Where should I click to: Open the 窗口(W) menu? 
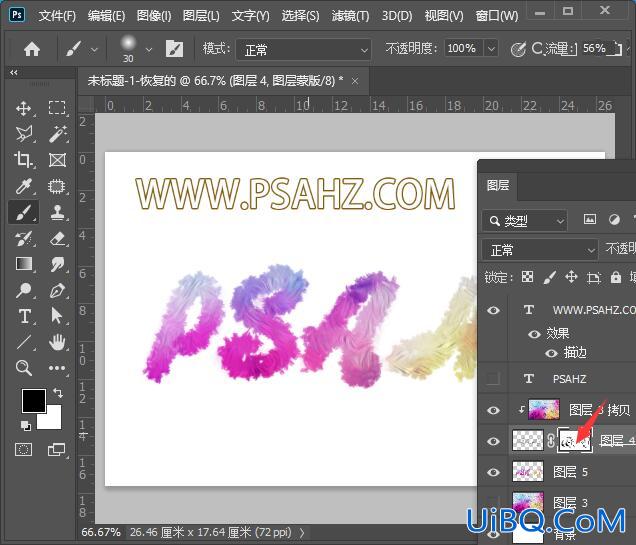pos(496,16)
